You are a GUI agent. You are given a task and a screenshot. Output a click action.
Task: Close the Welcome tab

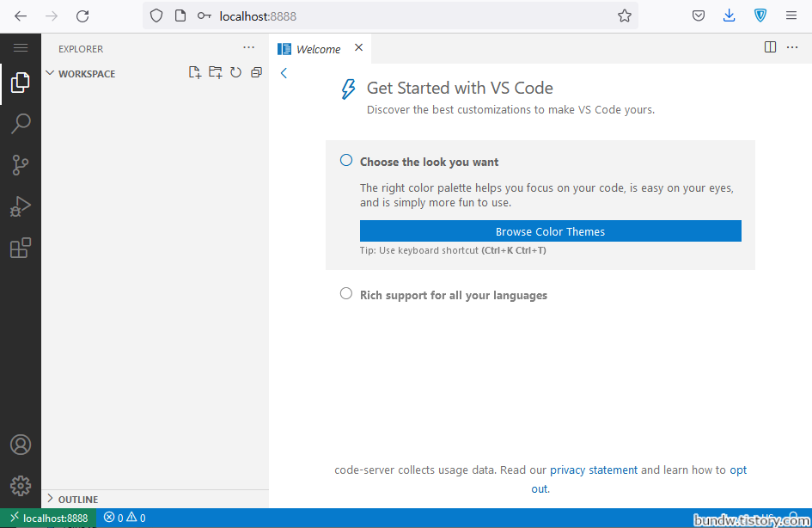[358, 47]
